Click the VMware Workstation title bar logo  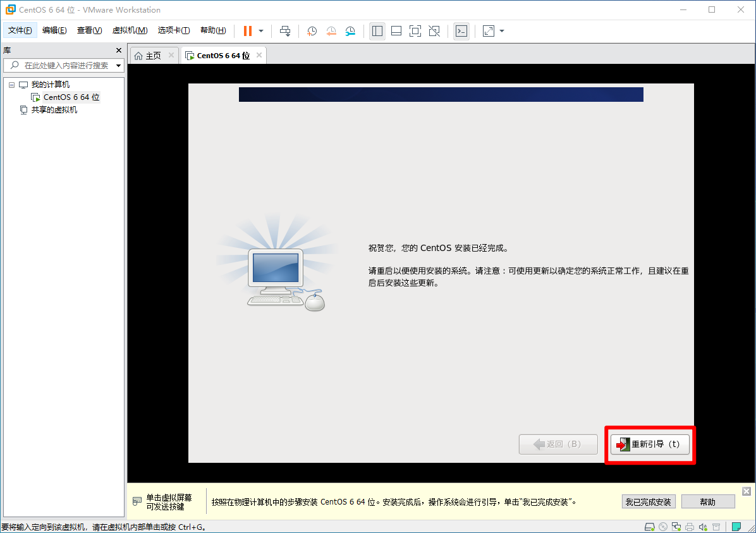[10, 9]
